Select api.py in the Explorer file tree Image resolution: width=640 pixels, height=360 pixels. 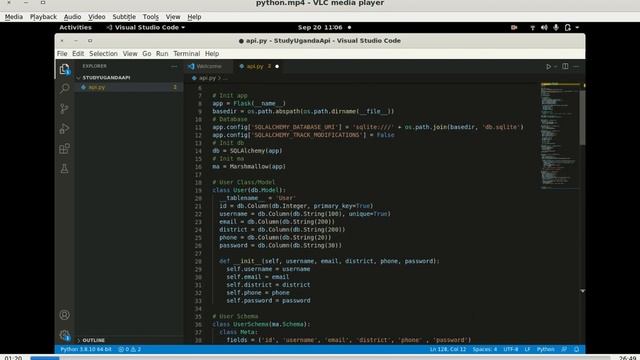[x=129, y=87]
